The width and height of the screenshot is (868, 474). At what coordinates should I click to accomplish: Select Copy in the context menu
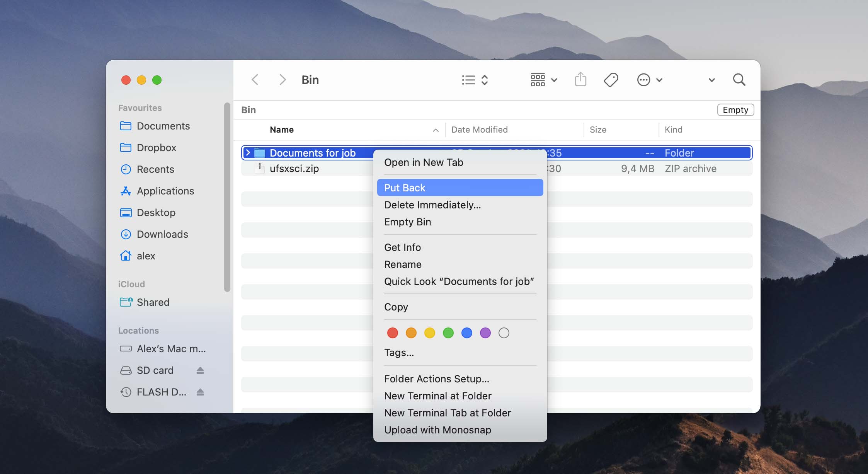pyautogui.click(x=460, y=307)
